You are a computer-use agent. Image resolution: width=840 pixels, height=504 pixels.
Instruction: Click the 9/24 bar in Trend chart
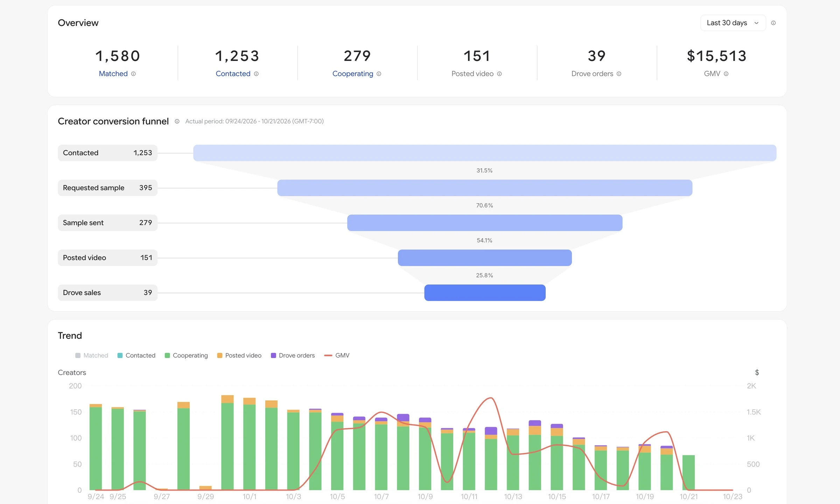click(x=96, y=447)
